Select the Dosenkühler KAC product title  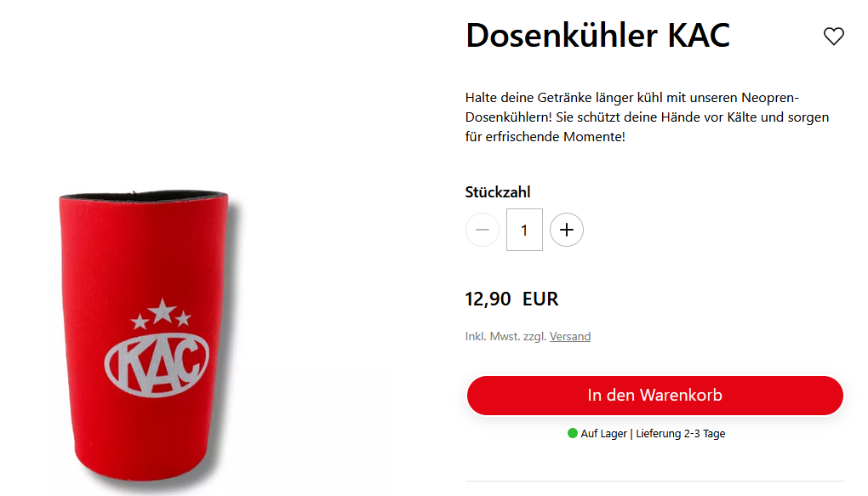click(598, 36)
